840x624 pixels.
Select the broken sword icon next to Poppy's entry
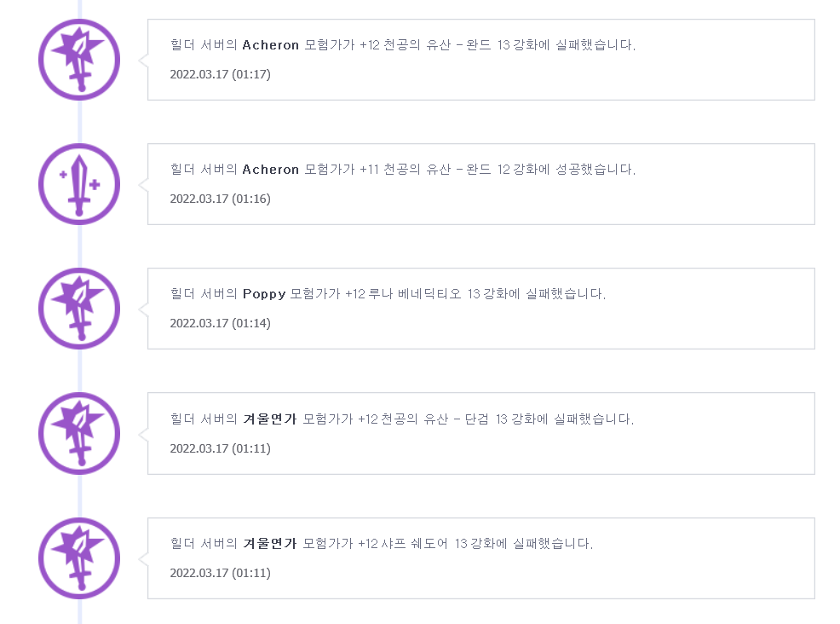79,309
